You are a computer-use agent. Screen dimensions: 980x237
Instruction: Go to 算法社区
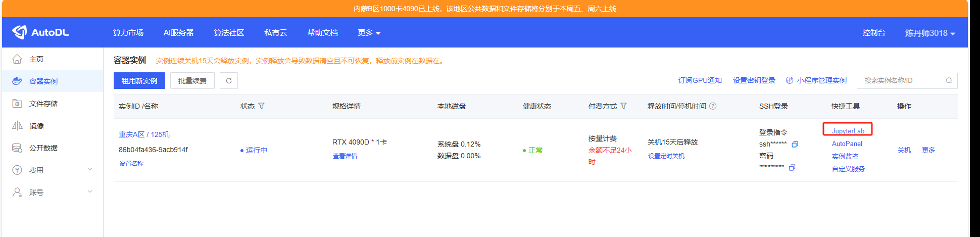point(229,33)
